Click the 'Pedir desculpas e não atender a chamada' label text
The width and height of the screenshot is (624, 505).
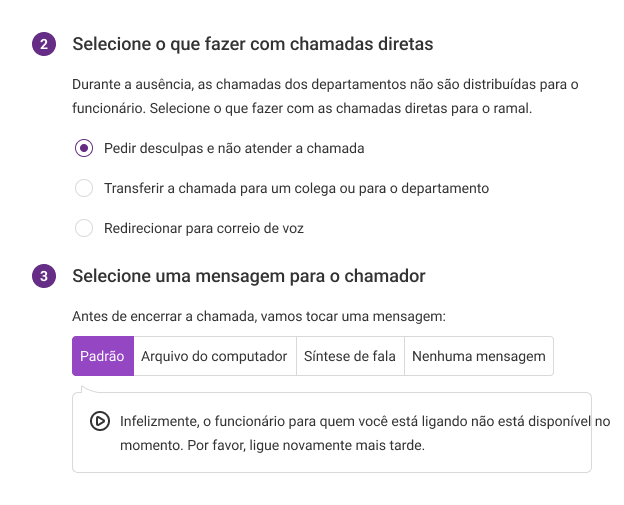(x=234, y=148)
